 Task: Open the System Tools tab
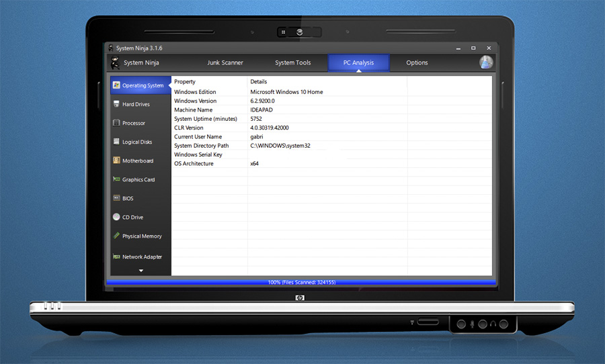(x=293, y=62)
